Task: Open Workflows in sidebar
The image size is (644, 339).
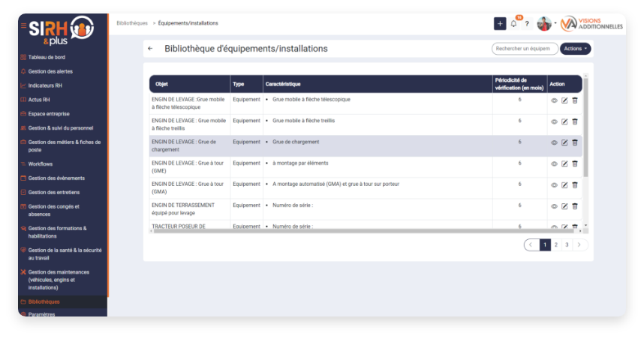Action: (x=41, y=164)
